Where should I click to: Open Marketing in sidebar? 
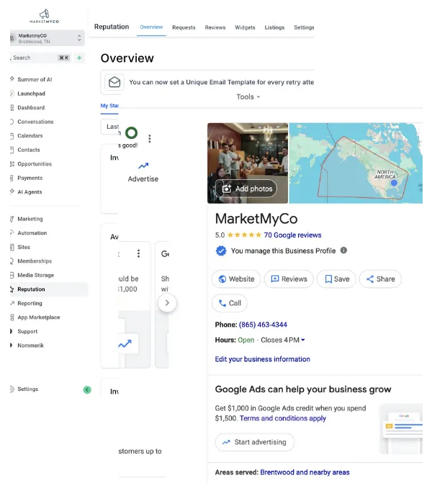point(30,219)
